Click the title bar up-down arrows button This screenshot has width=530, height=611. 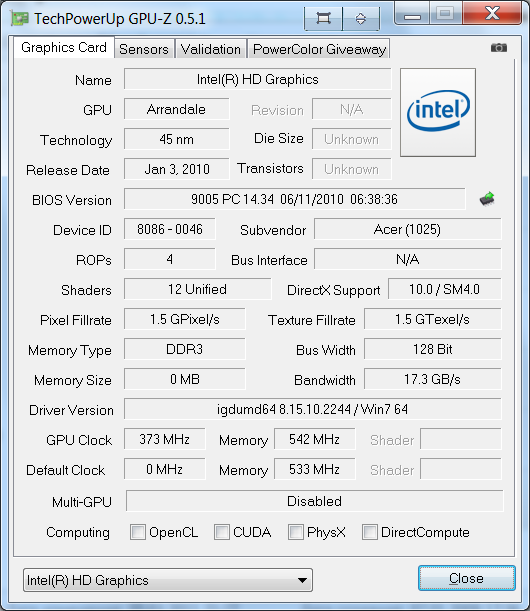point(361,18)
